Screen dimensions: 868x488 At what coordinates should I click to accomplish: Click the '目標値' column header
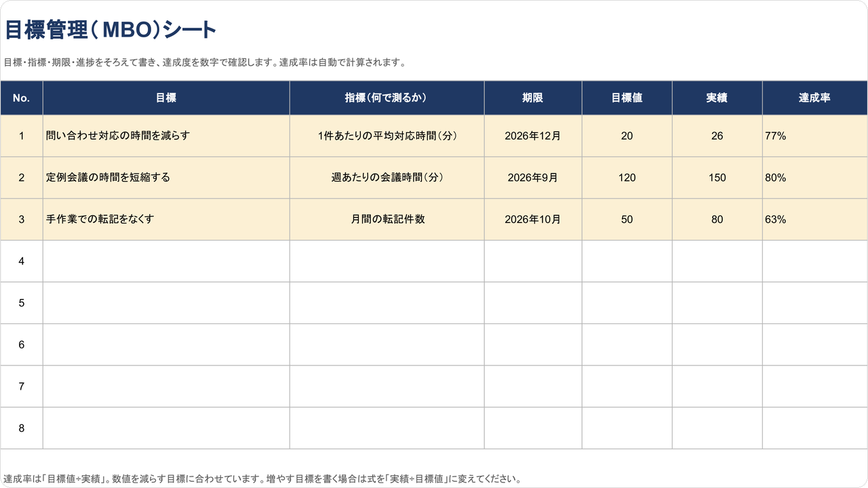pyautogui.click(x=627, y=98)
